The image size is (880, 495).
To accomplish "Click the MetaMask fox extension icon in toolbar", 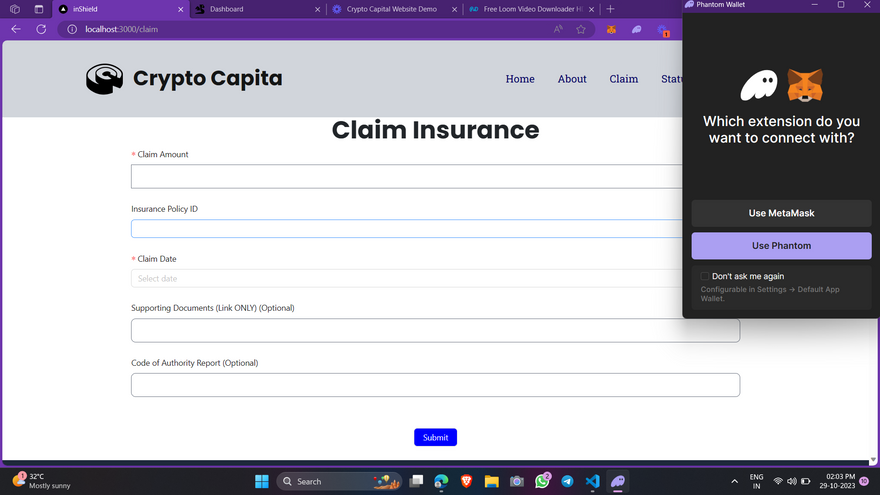I will (x=611, y=29).
